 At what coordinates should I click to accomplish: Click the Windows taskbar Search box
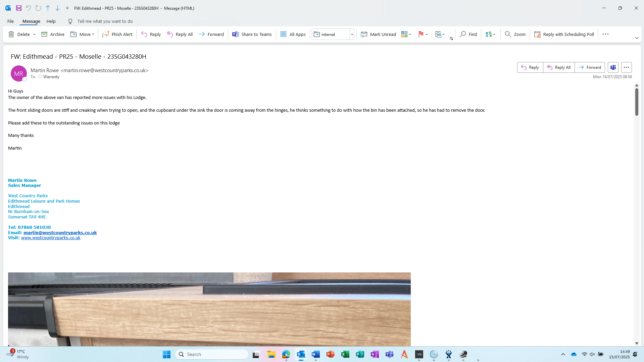click(x=212, y=354)
